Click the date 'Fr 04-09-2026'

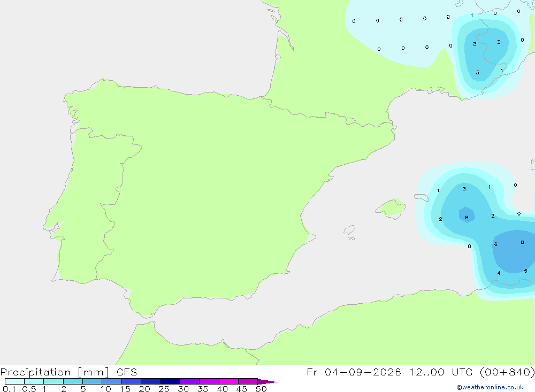[354, 372]
